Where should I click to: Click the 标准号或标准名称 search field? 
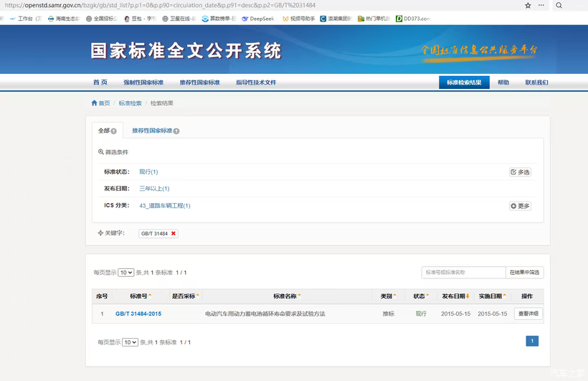tap(463, 273)
